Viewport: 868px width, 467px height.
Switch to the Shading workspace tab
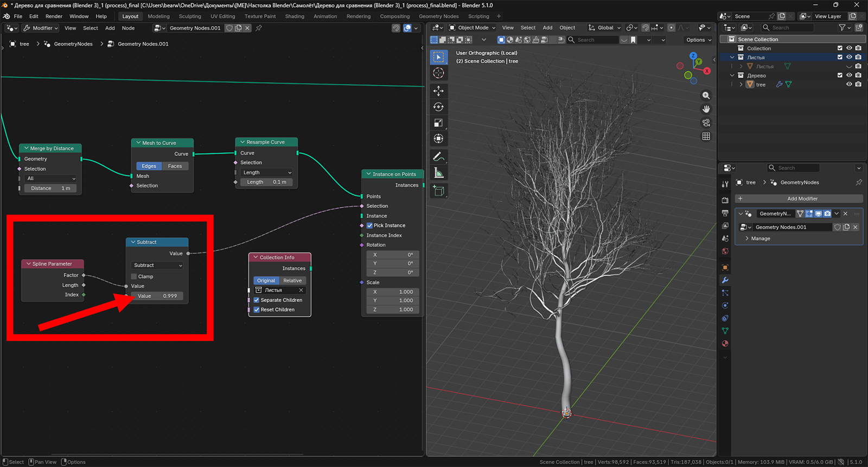click(x=295, y=16)
